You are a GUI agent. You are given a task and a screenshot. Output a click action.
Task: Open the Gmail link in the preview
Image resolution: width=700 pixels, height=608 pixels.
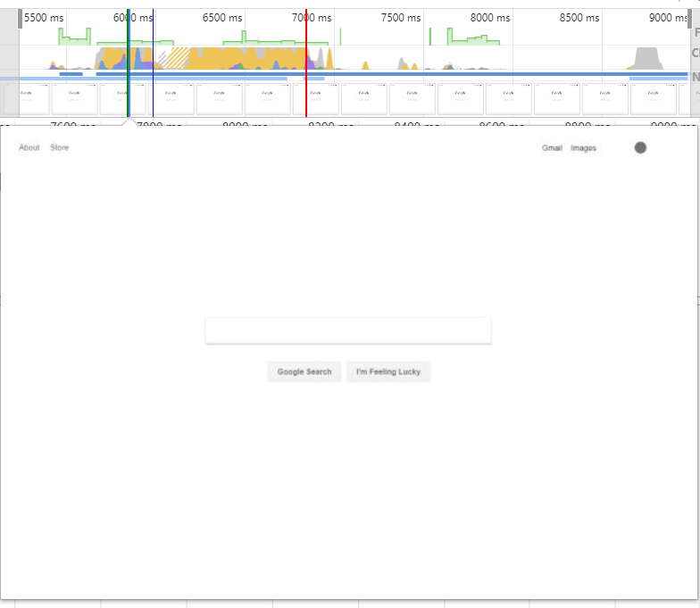552,148
